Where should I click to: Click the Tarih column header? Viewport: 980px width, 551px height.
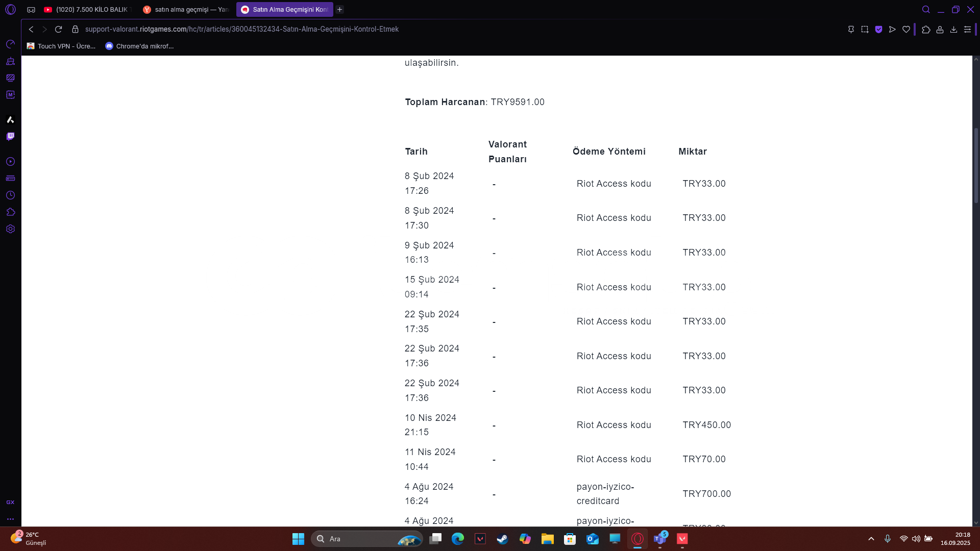point(416,152)
